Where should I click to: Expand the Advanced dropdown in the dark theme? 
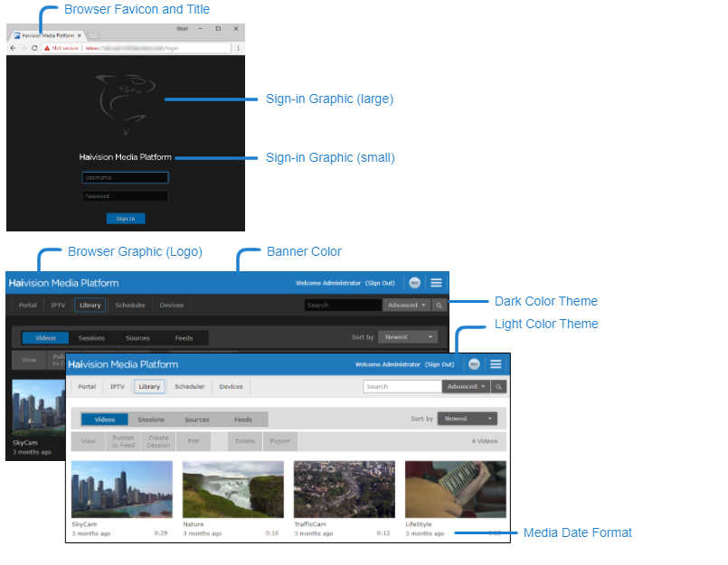pyautogui.click(x=406, y=306)
